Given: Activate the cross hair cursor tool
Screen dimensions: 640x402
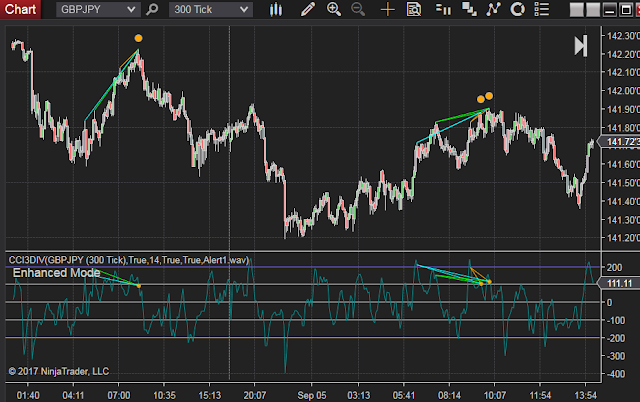Looking at the screenshot, I should coord(387,9).
